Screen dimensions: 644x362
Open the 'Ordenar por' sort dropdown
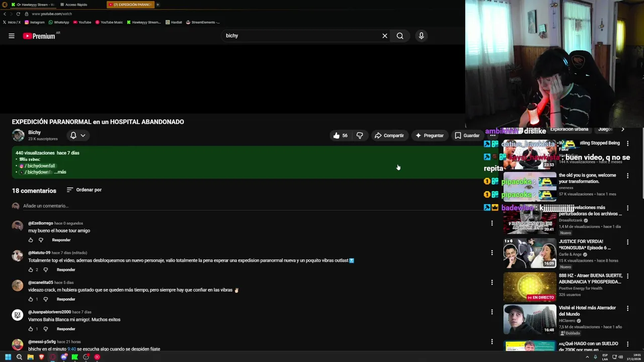click(85, 190)
